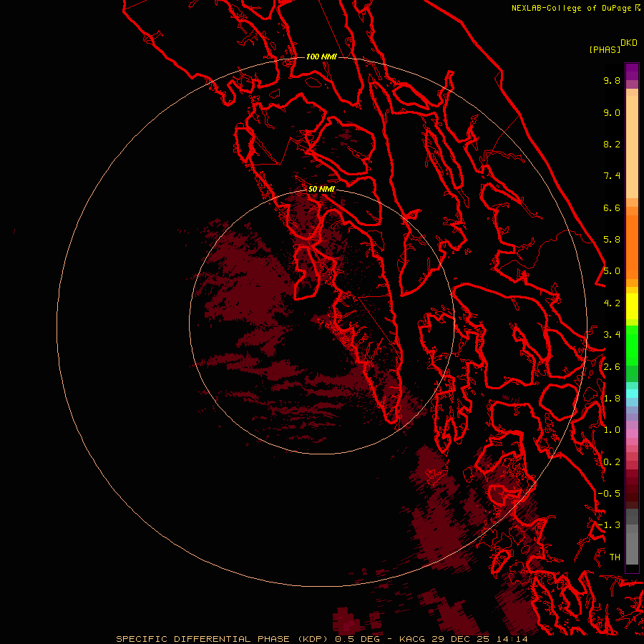Click the 9.8 value on the scale
Viewport: 644px width, 644px height.
pos(612,80)
